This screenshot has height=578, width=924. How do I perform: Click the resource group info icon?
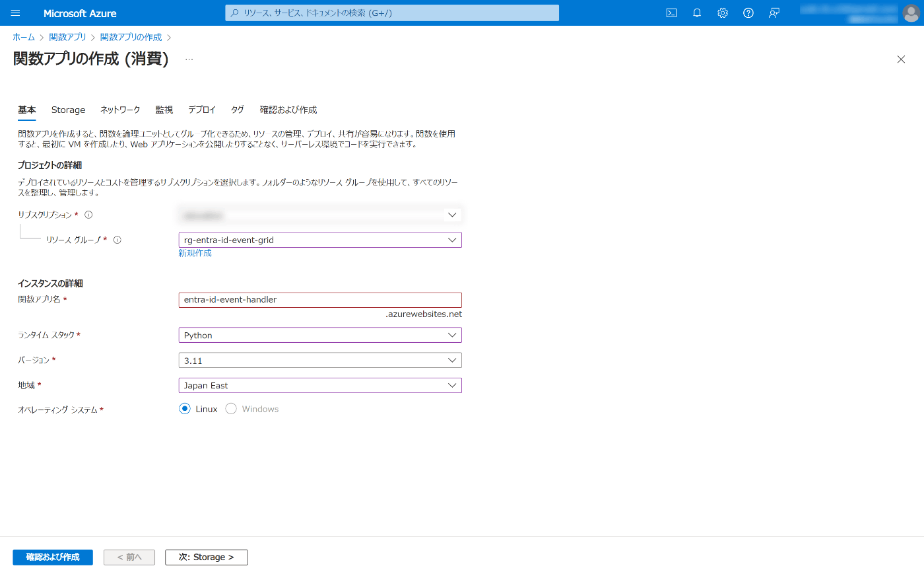point(117,240)
